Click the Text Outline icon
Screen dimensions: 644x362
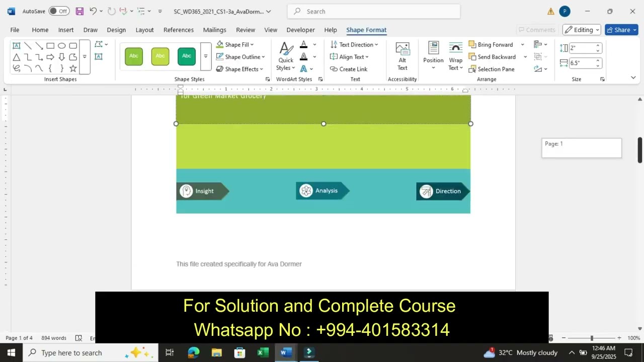(x=304, y=57)
